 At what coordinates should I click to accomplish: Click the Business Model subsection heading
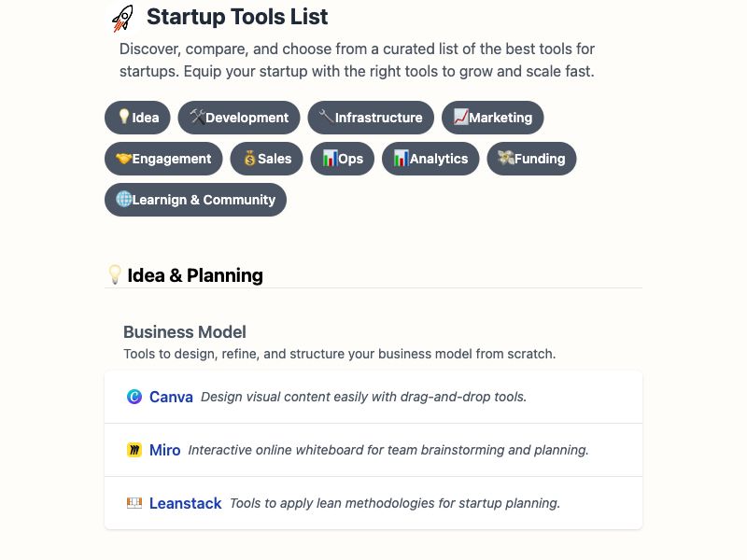[x=185, y=332]
